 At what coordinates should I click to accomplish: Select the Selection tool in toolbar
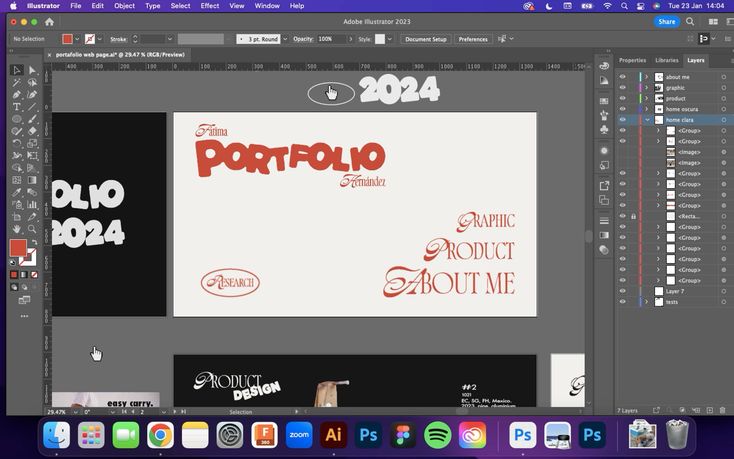point(17,70)
